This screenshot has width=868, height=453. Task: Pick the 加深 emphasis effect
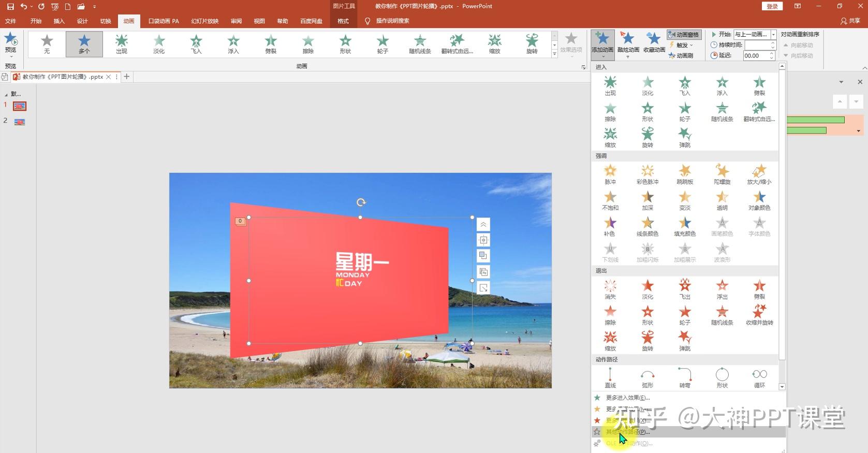(x=648, y=200)
